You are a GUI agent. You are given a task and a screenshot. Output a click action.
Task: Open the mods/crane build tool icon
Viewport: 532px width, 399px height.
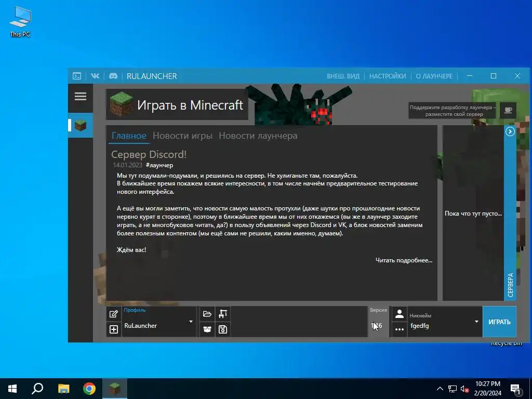click(222, 314)
